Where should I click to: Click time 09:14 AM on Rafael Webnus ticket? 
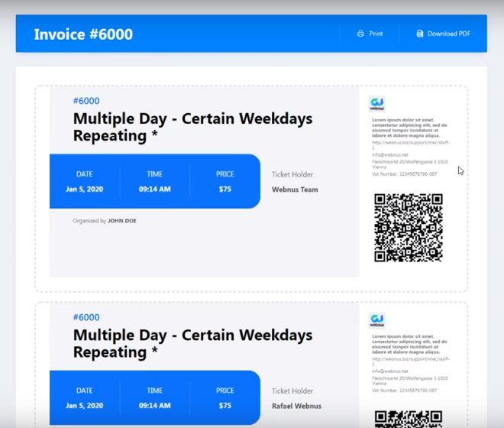(x=154, y=406)
